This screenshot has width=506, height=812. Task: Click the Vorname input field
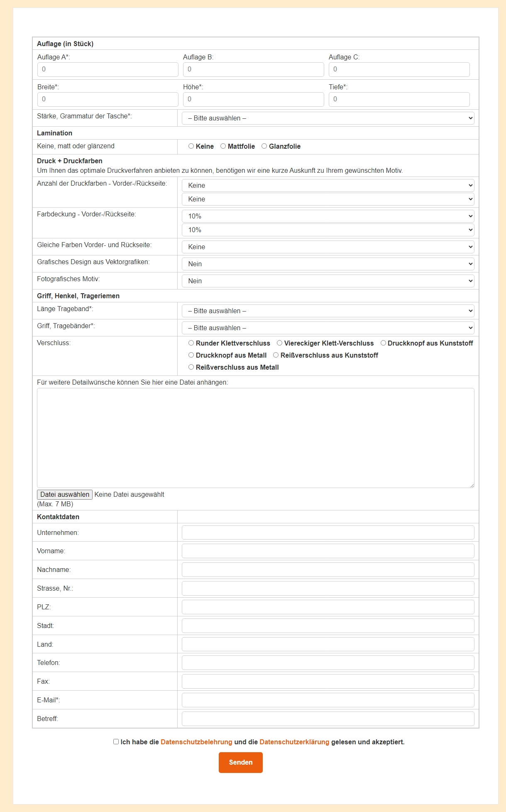328,551
